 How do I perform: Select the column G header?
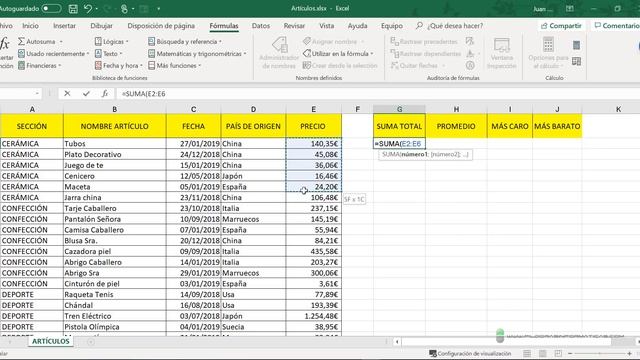point(399,109)
